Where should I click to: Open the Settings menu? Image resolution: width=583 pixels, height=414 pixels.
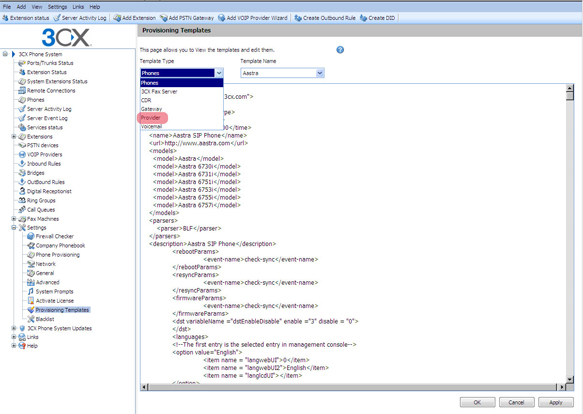(57, 7)
